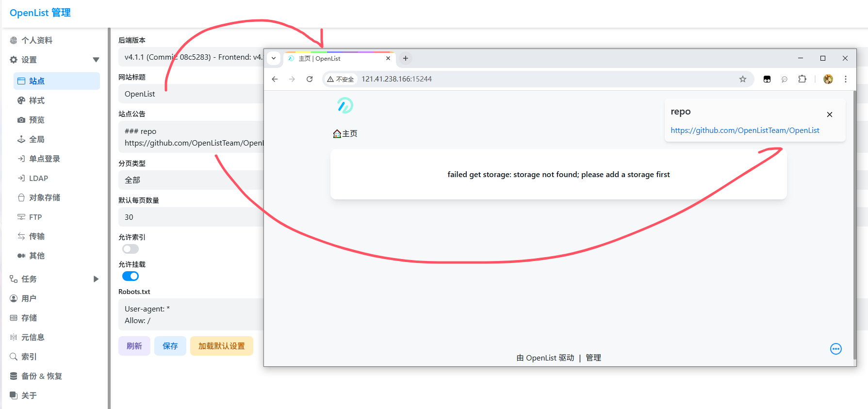The image size is (868, 409).
Task: Open the 样式 settings menu item
Action: pyautogui.click(x=37, y=100)
